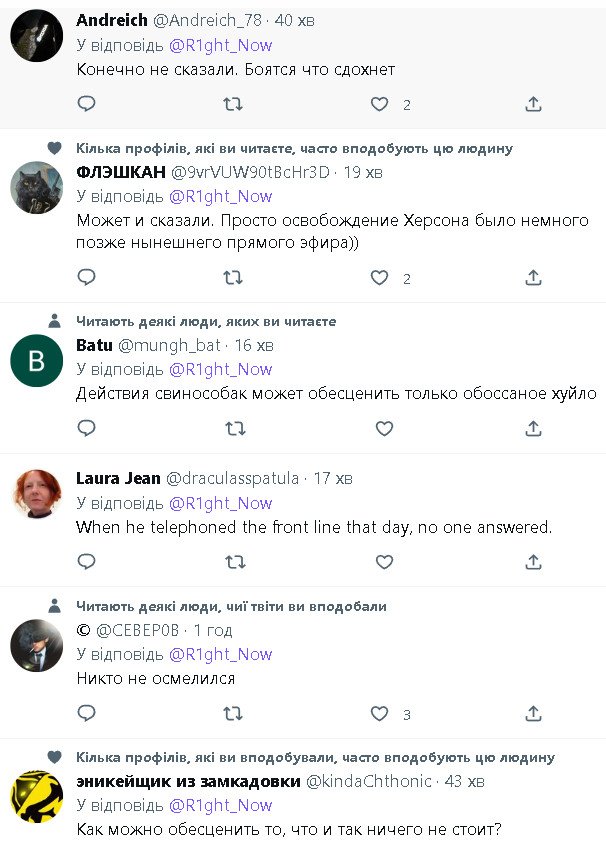The height and width of the screenshot is (841, 606).
Task: Share Batu's tweet
Action: [533, 428]
